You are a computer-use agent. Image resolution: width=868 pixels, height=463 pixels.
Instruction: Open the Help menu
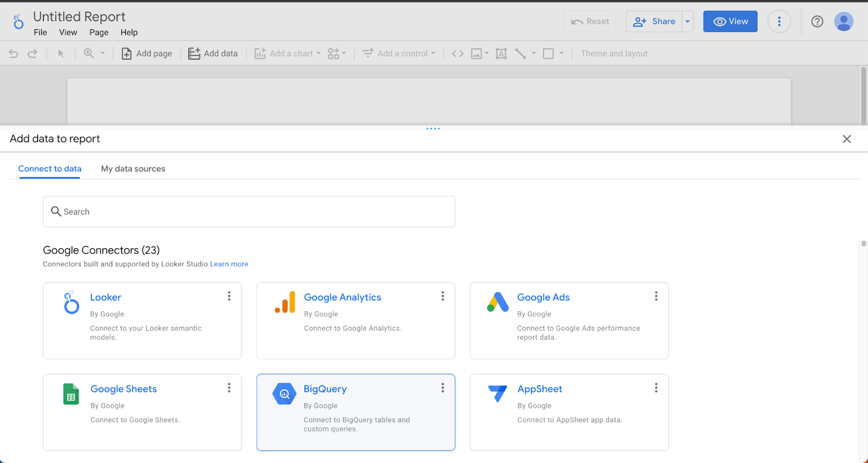tap(129, 33)
